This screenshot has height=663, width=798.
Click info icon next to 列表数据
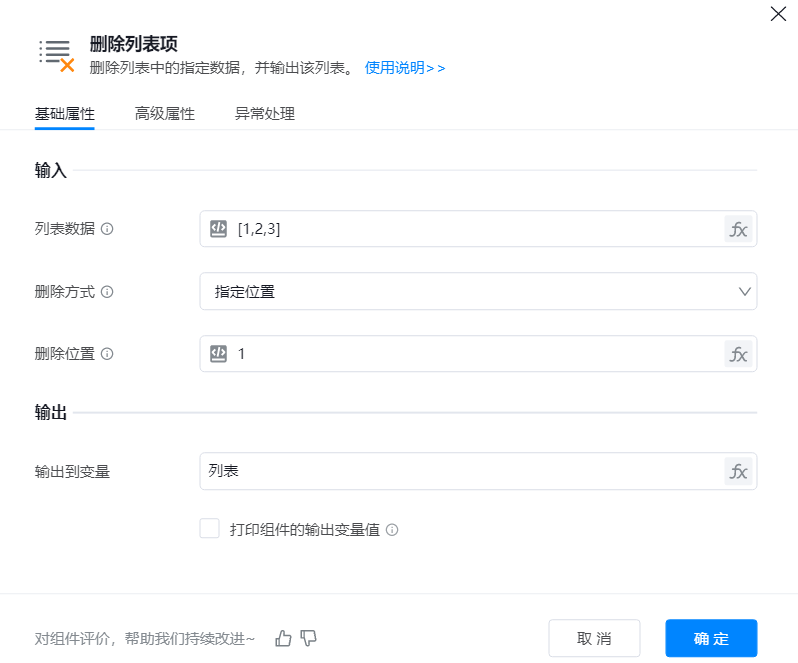[x=107, y=229]
